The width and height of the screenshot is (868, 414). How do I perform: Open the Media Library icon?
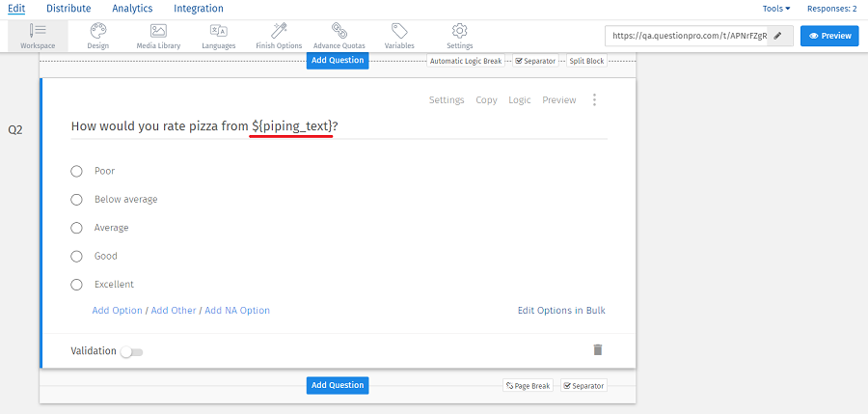(x=158, y=32)
